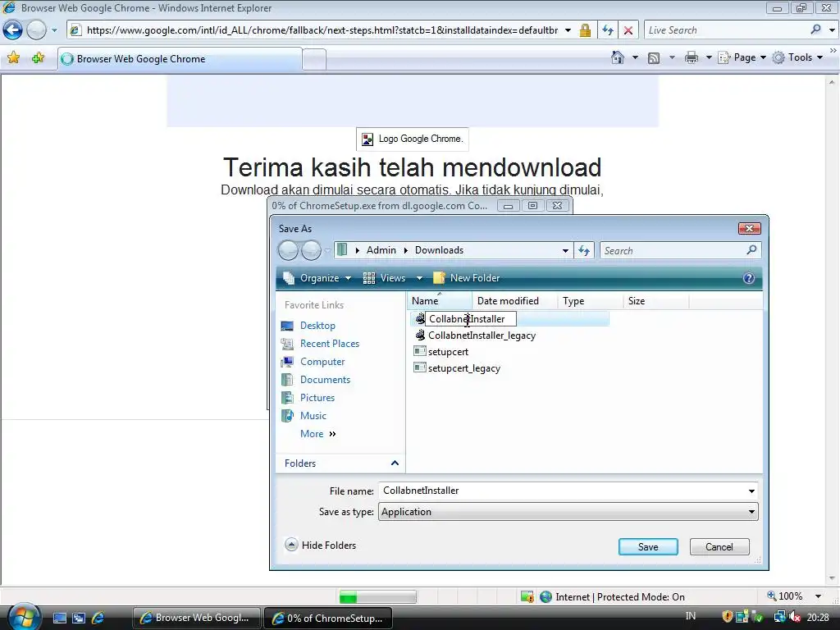Click the Logo Google Chrome image placeholder
Viewport: 840px width, 630px height.
pos(413,139)
